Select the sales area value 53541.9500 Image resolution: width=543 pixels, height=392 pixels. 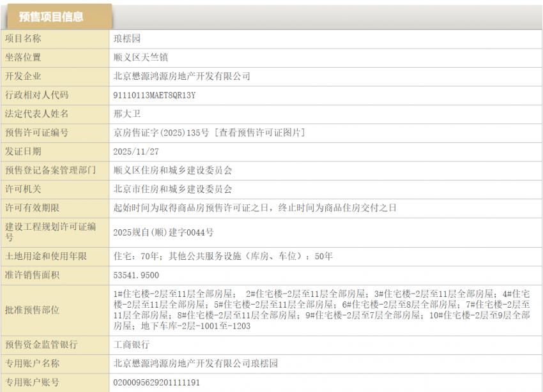tap(136, 275)
